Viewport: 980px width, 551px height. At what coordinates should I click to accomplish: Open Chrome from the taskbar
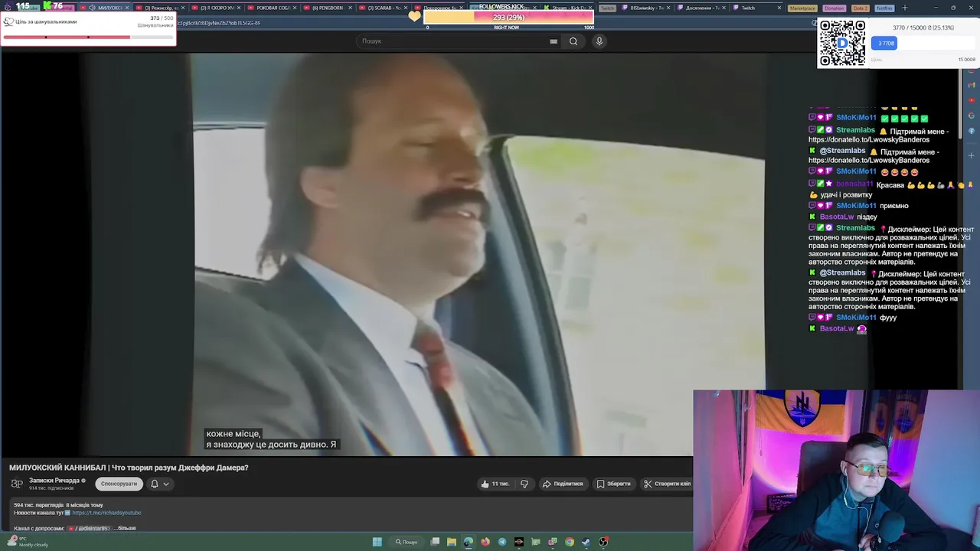pyautogui.click(x=570, y=542)
